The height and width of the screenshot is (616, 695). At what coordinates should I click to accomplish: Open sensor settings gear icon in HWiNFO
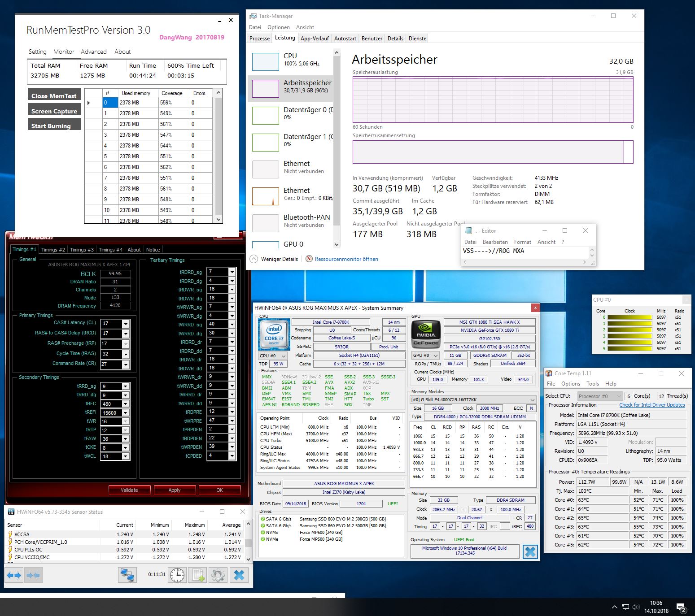(219, 575)
